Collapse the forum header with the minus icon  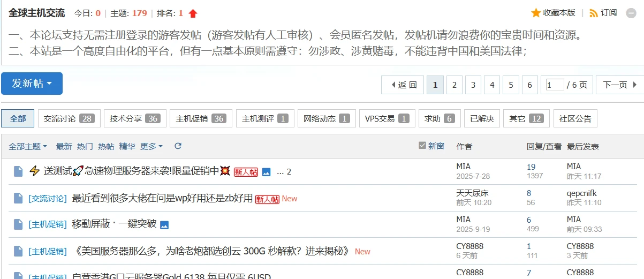click(631, 13)
